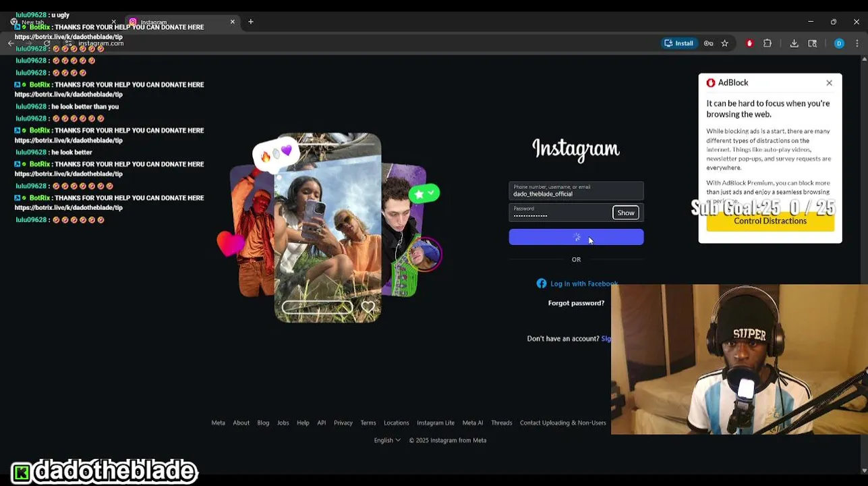Click the Kick logo by dadotheblade
Image resolution: width=868 pixels, height=486 pixels.
[22, 473]
